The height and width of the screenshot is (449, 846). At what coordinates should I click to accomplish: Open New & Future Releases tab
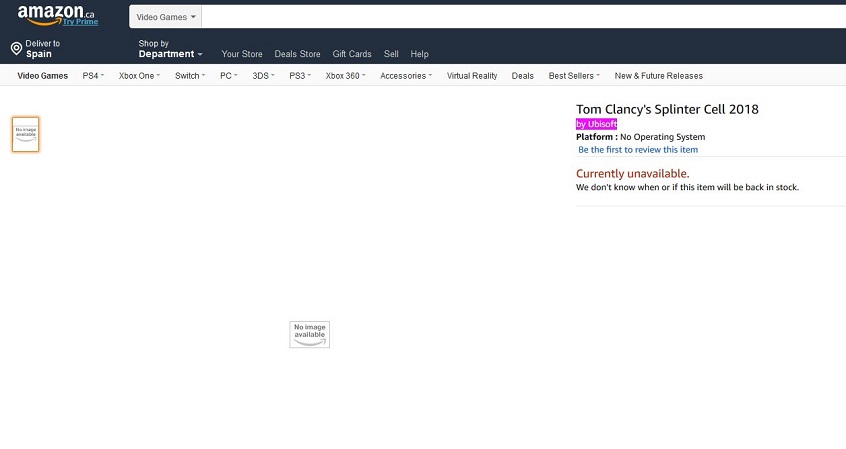[x=658, y=76]
